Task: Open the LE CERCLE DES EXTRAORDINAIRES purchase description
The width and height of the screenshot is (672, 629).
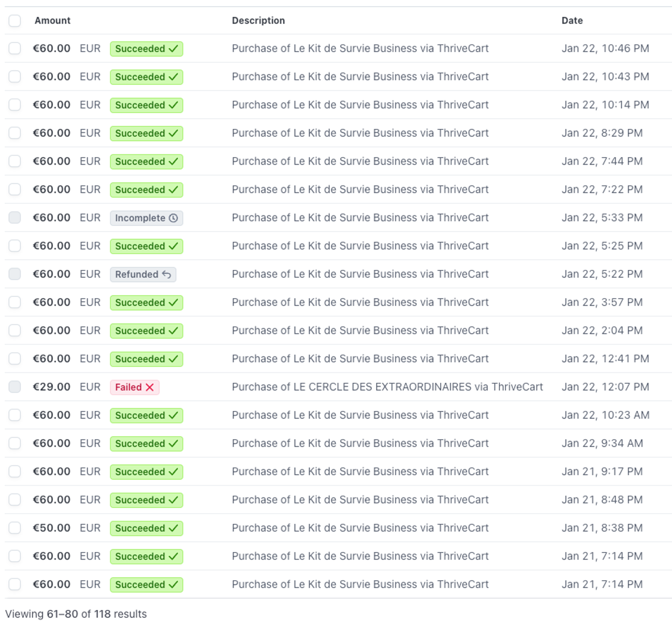Action: click(x=387, y=387)
